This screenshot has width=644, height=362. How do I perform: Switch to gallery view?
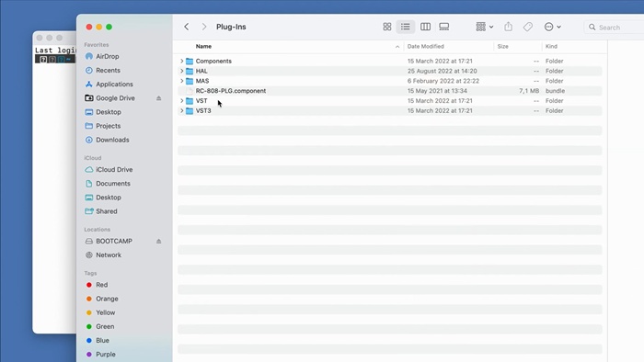(444, 27)
